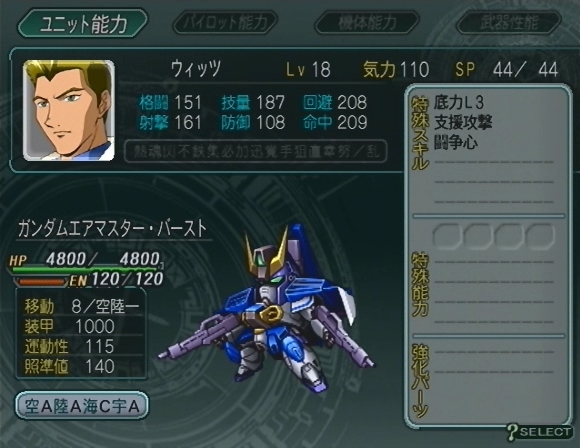Click the unit name ガンダムエアマスター・バースト

pyautogui.click(x=112, y=228)
